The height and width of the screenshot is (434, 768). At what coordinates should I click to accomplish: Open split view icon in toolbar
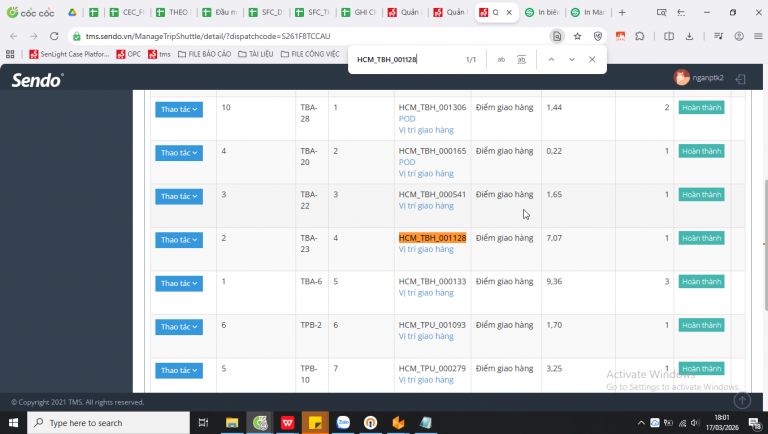pos(669,36)
